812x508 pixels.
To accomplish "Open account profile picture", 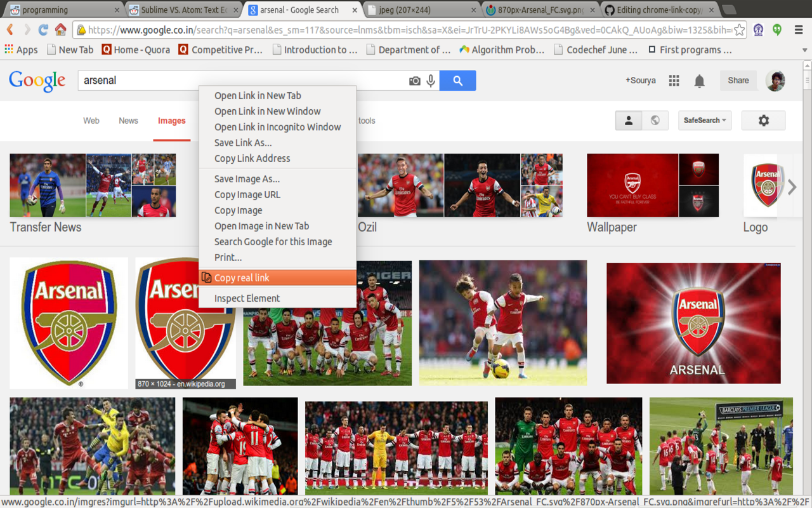I will click(x=775, y=81).
